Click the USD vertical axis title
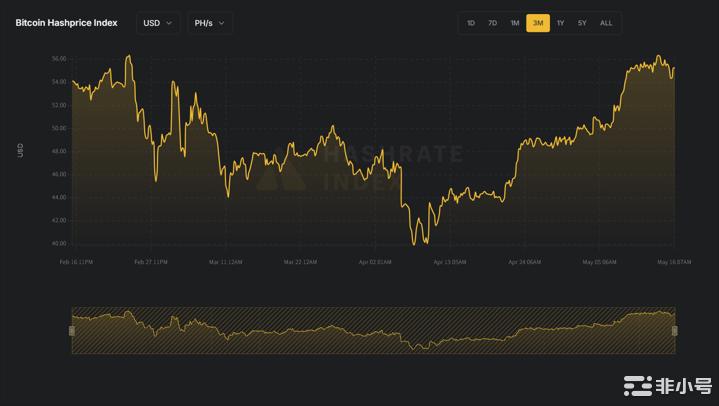Viewport: 719px width, 406px height. 20,150
